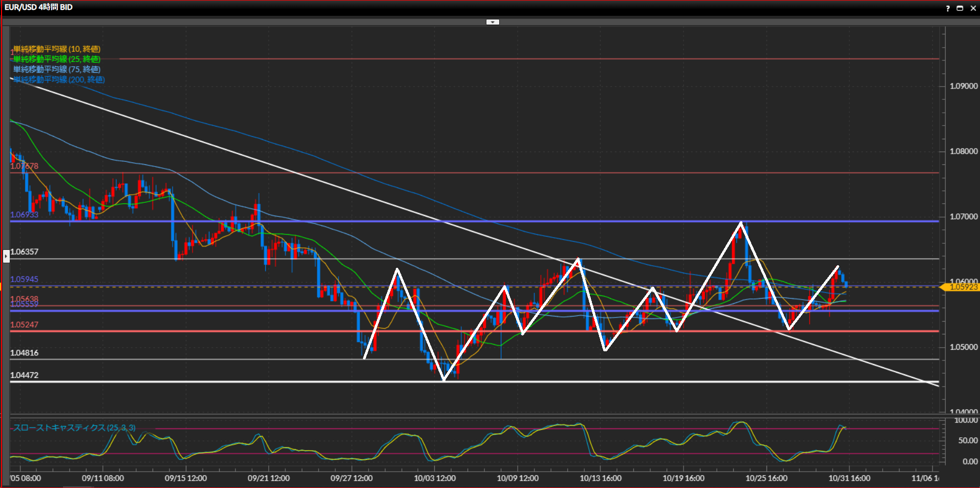Click the 1.04816 horizontal line label
This screenshot has width=980, height=488.
pos(24,353)
